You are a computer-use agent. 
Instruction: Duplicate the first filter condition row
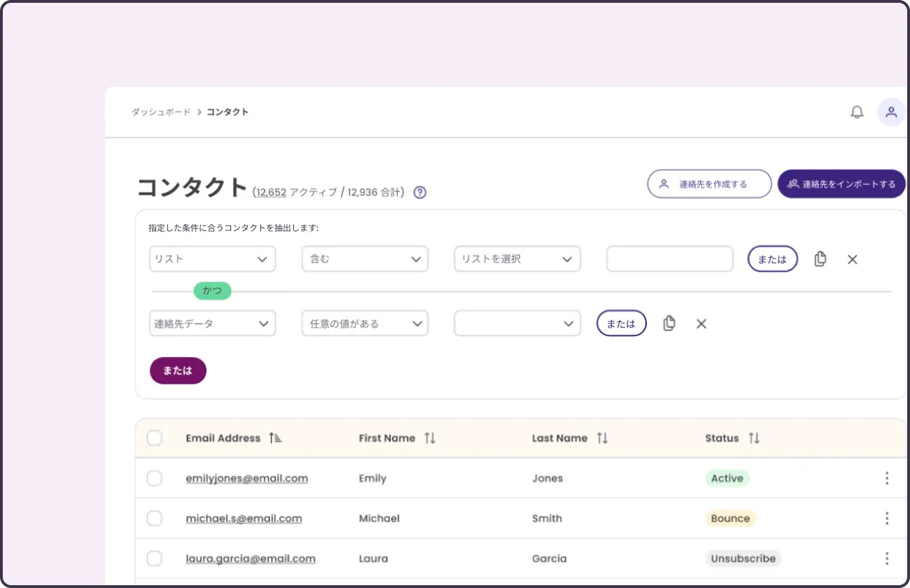click(820, 259)
